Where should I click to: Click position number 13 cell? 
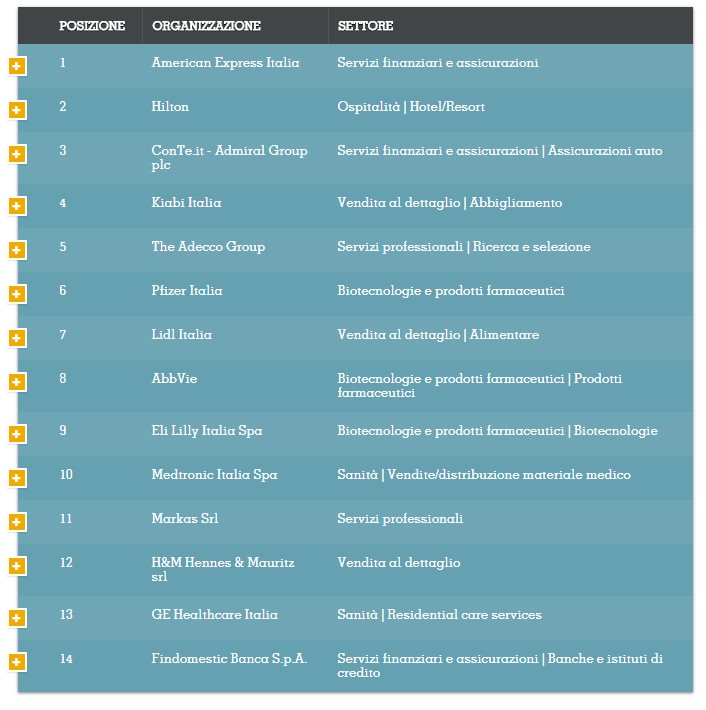click(x=66, y=614)
